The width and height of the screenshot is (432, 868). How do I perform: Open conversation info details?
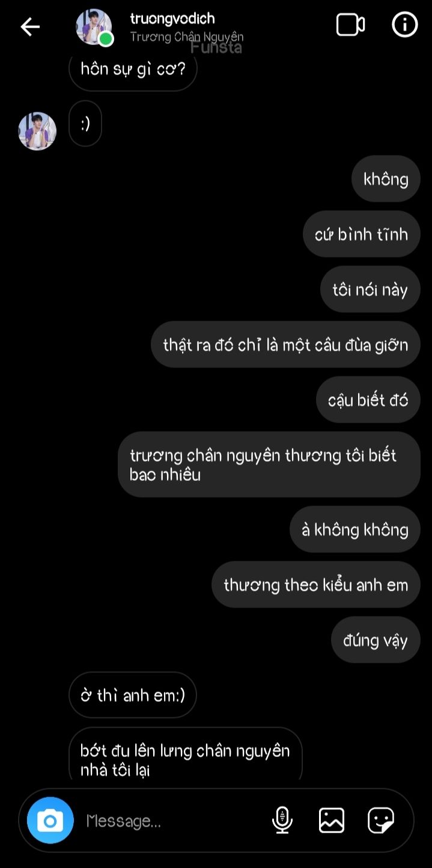404,25
